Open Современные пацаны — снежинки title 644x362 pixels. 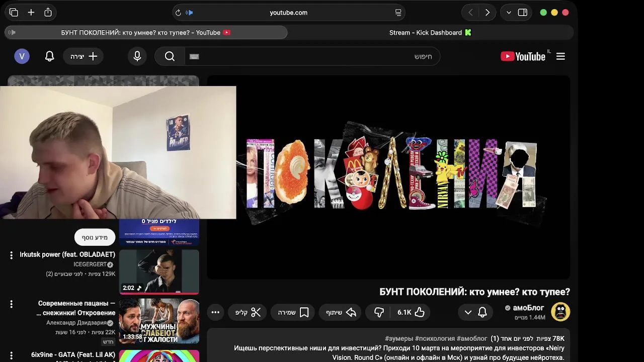click(76, 308)
